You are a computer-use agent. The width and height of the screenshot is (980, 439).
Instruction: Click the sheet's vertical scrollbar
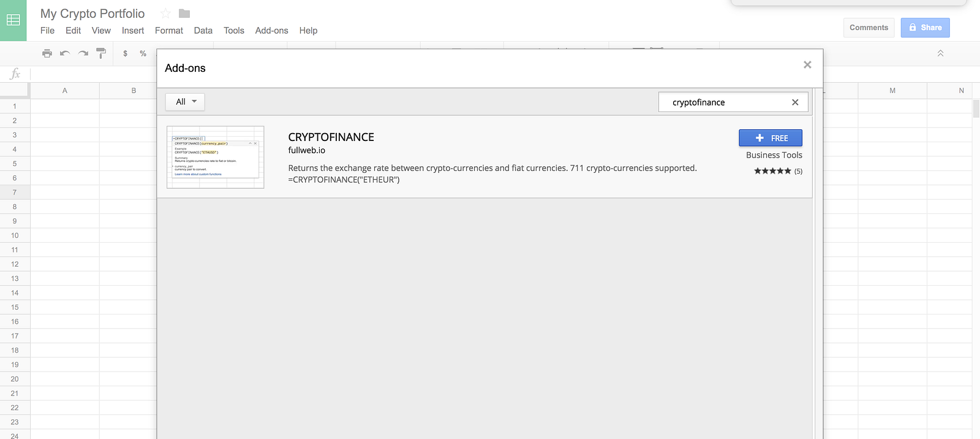(976, 108)
